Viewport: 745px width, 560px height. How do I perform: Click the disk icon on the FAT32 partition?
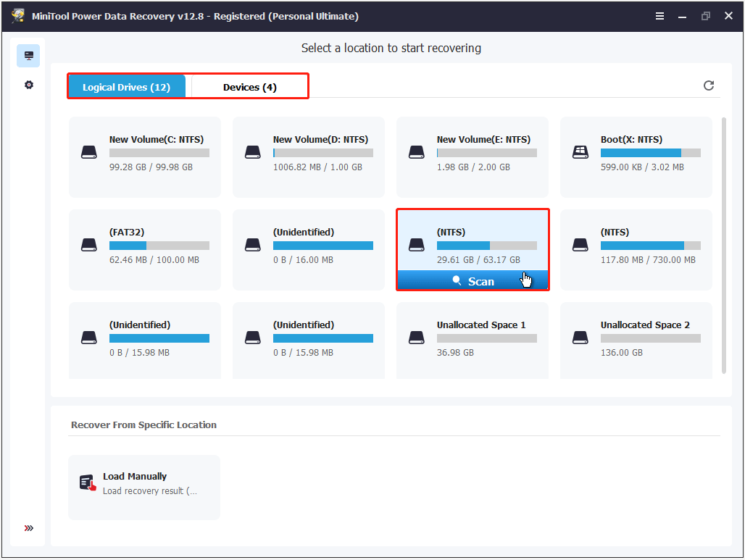88,244
